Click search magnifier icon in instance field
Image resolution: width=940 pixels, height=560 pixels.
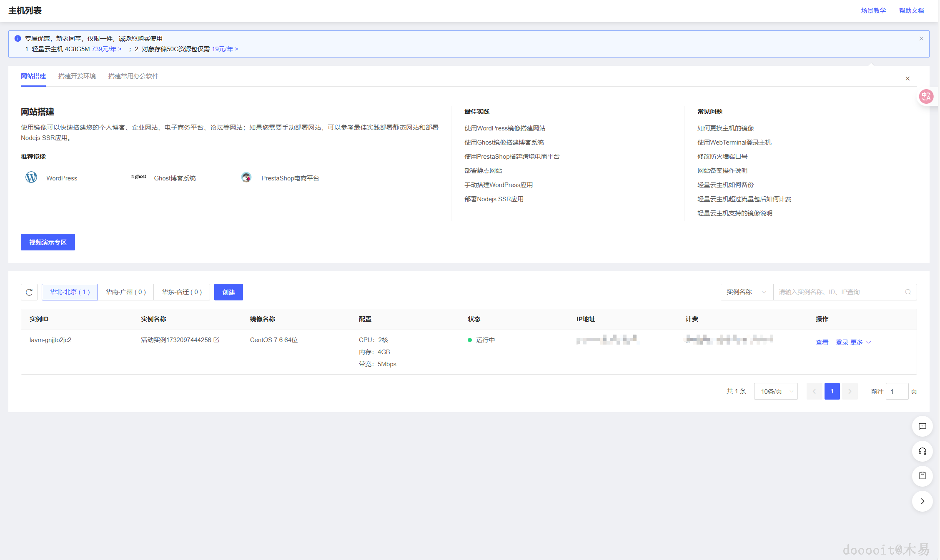pyautogui.click(x=907, y=292)
